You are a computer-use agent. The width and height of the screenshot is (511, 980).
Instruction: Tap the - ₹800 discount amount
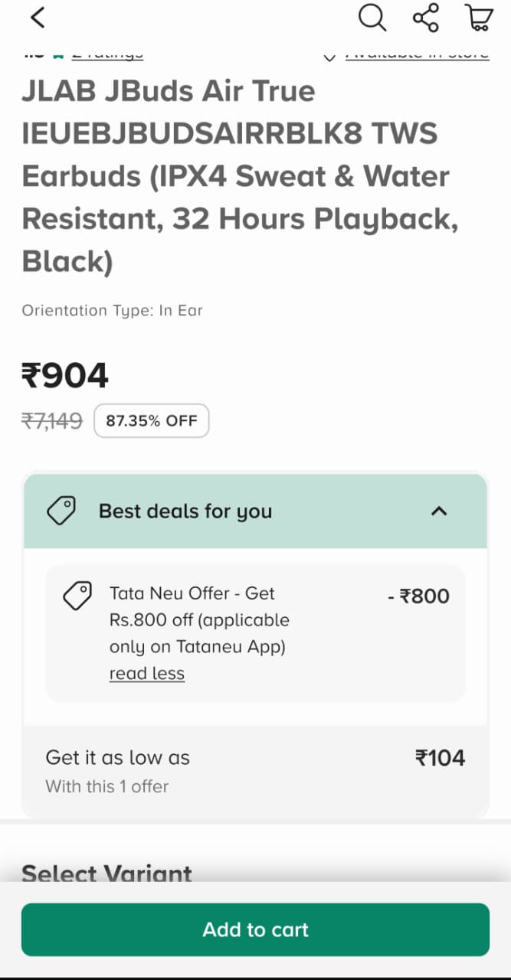point(418,596)
